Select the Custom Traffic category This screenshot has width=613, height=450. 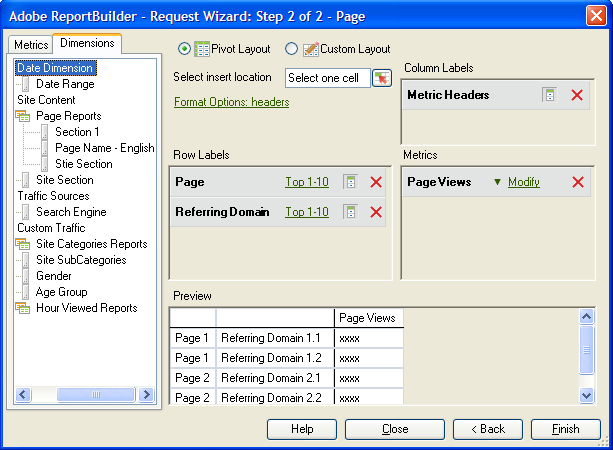51,228
